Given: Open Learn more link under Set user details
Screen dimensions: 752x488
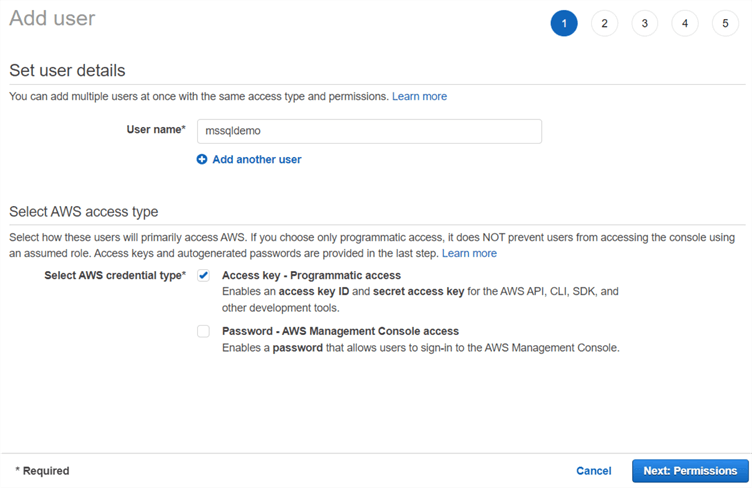Looking at the screenshot, I should [x=419, y=96].
